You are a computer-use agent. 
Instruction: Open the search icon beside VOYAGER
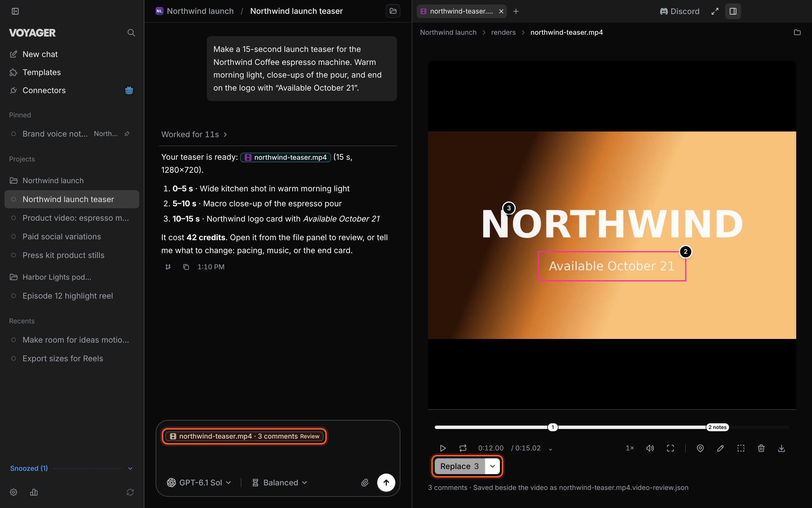(x=131, y=32)
